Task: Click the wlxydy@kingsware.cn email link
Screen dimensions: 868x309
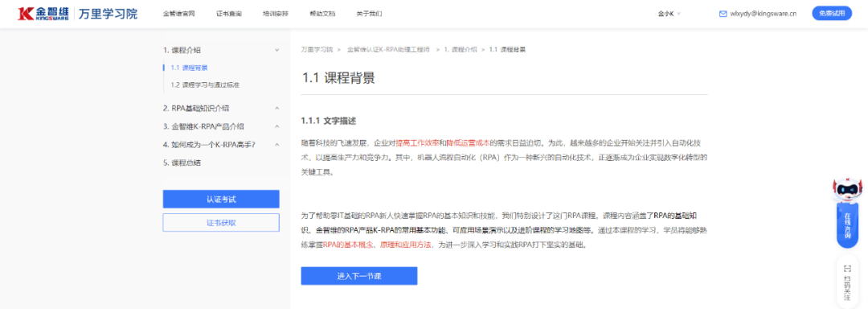Action: [x=764, y=14]
